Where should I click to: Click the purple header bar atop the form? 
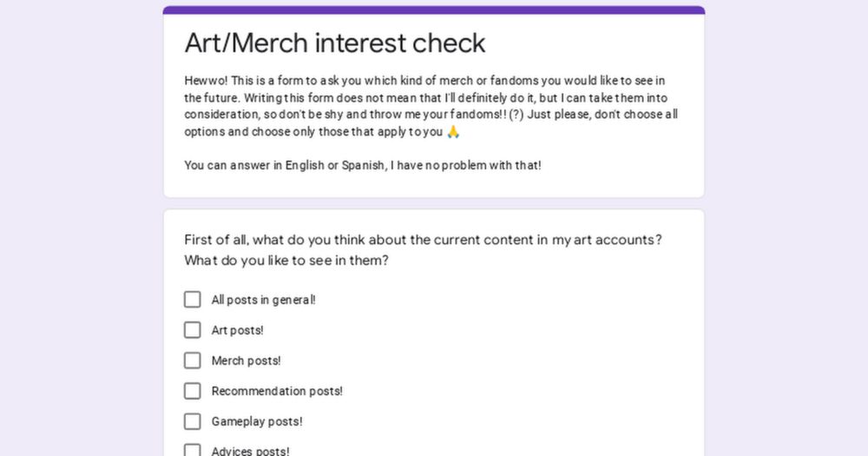coord(434,10)
